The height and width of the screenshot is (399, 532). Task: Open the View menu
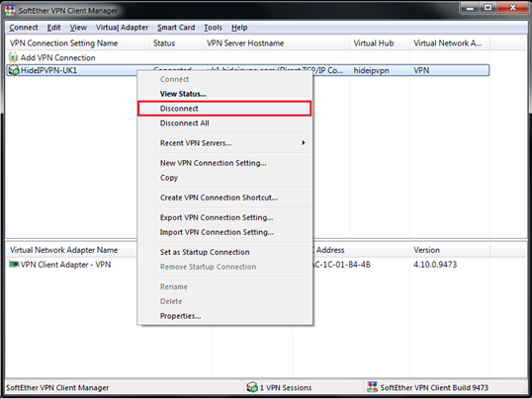(x=78, y=28)
